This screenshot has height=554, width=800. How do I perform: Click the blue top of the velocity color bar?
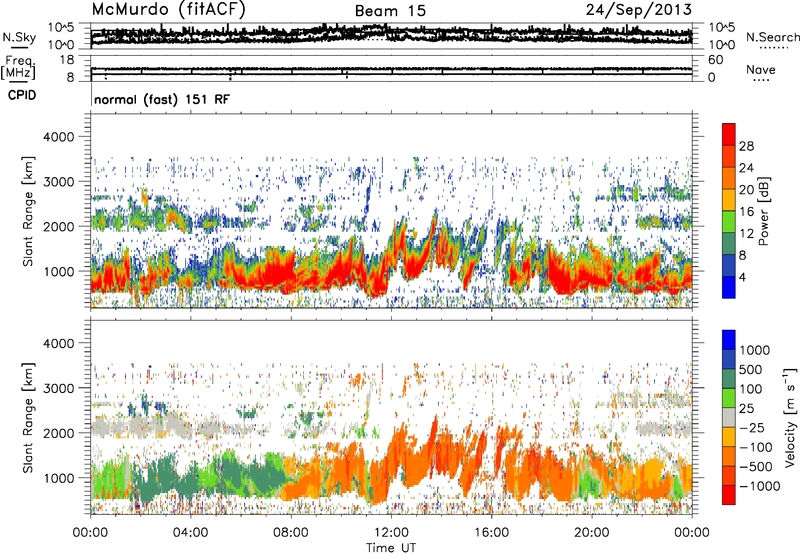tap(729, 340)
